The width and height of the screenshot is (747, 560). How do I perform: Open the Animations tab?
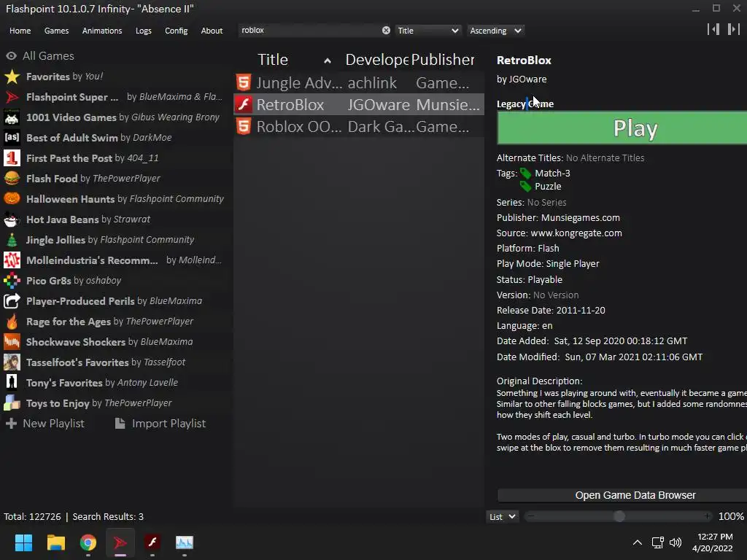point(102,31)
